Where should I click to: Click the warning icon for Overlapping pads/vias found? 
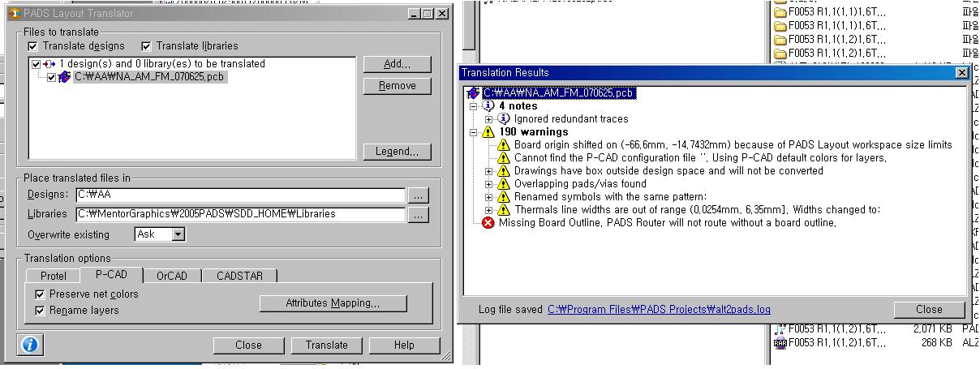[503, 184]
